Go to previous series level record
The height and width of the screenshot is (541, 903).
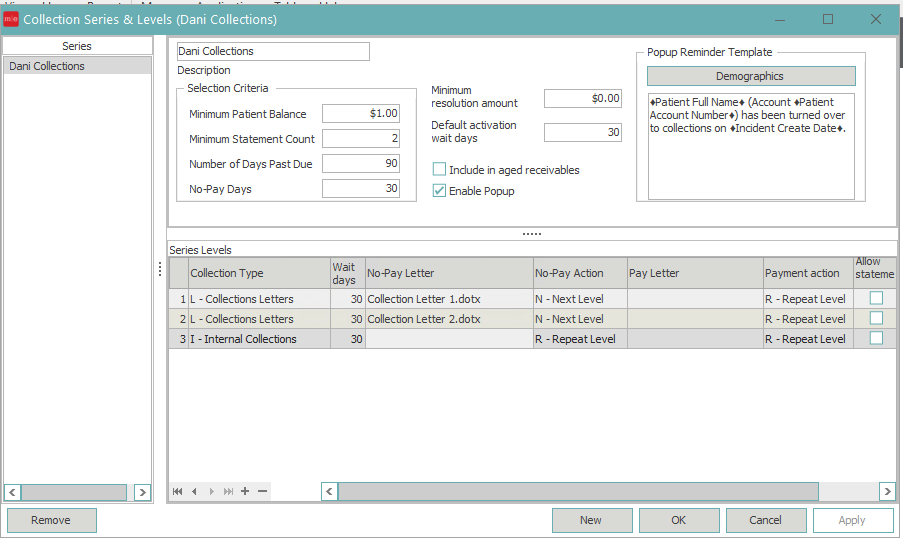[x=195, y=491]
